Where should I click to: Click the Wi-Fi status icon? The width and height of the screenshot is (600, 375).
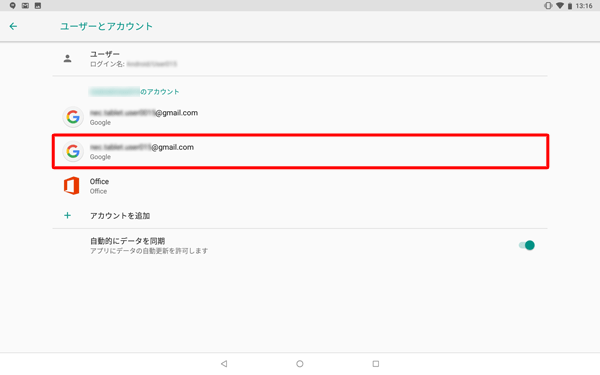[560, 6]
